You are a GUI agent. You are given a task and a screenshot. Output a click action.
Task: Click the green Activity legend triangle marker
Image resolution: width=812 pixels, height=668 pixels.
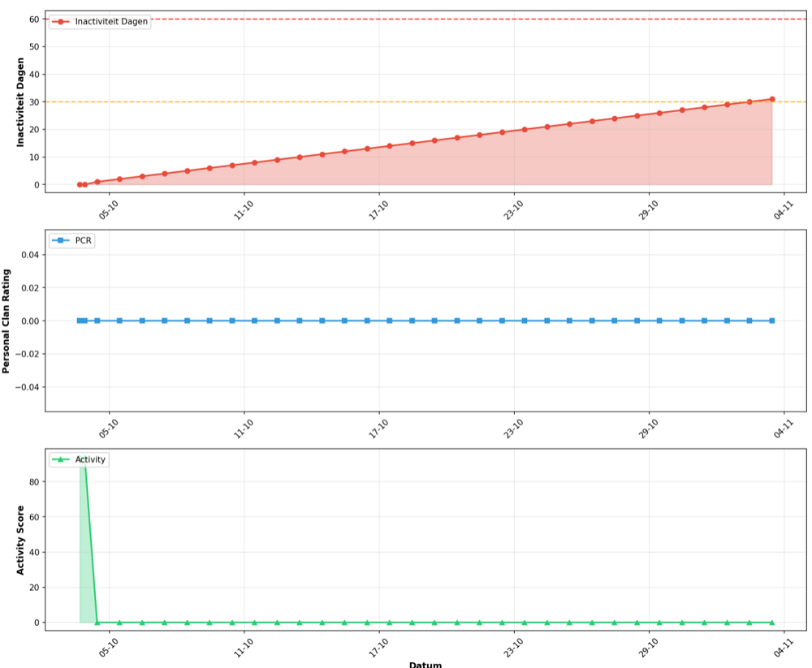pos(61,459)
